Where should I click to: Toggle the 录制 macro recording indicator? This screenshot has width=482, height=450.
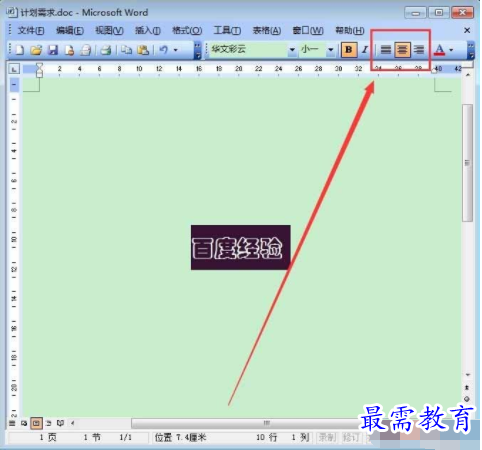(327, 437)
